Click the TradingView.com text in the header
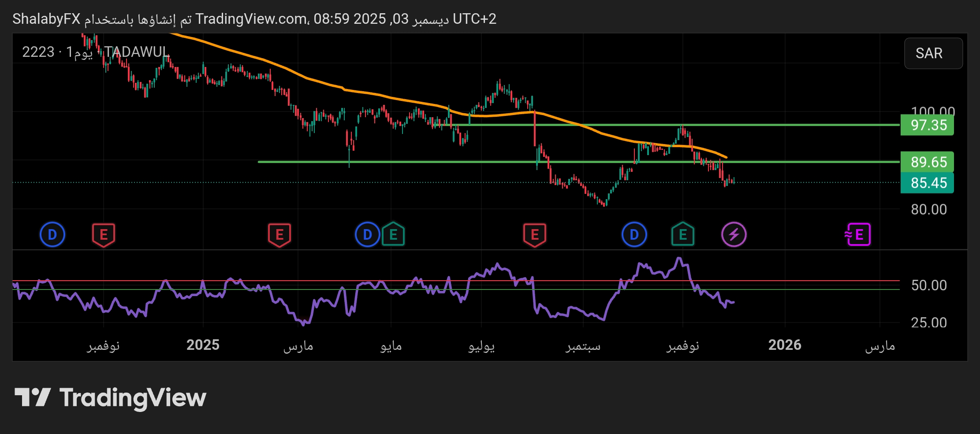Screen dimensions: 980x434 point(251,19)
